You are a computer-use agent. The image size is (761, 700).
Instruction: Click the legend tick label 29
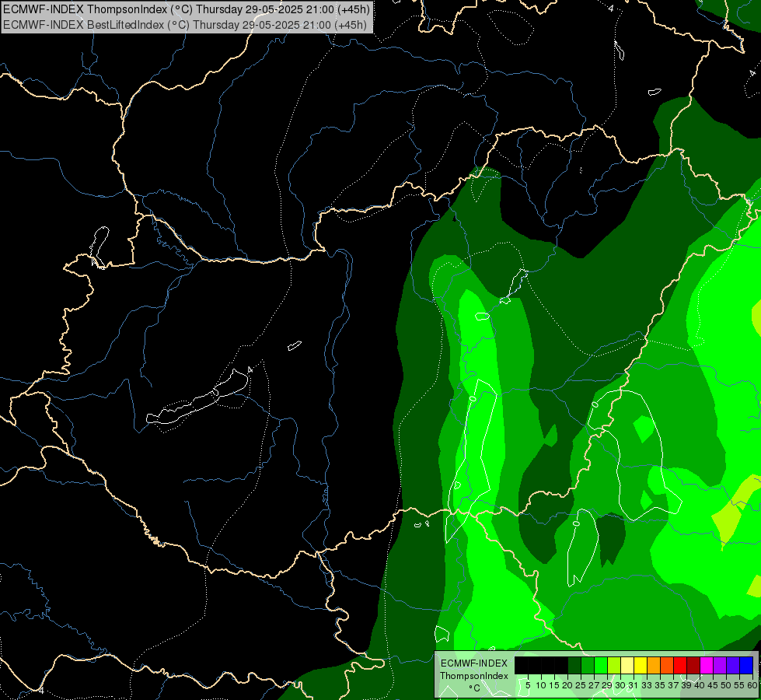click(x=607, y=685)
